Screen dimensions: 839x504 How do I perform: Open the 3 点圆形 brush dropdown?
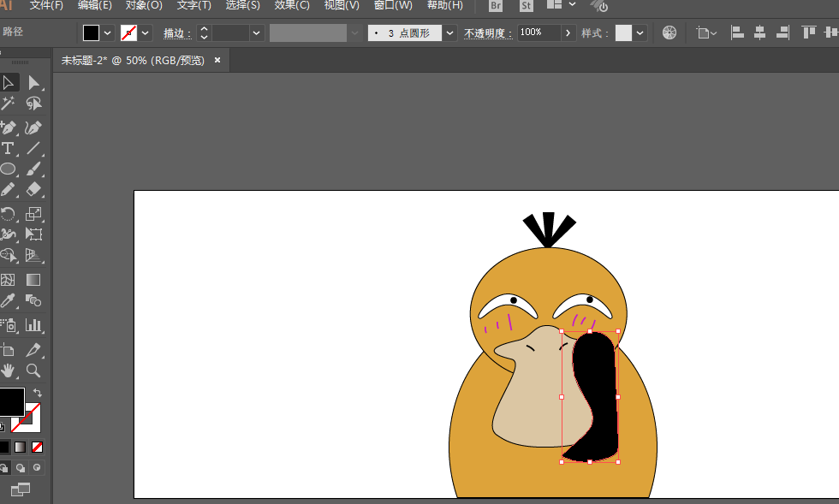pyautogui.click(x=449, y=33)
